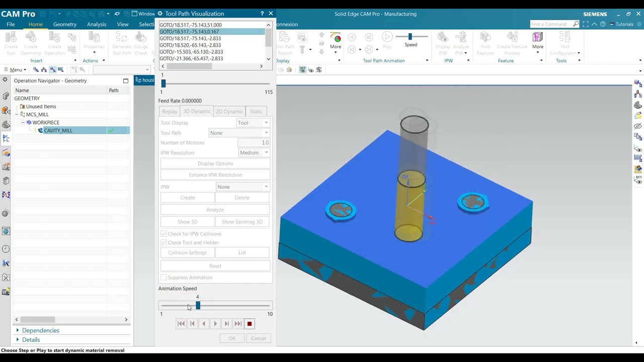Click the ribbon collapse caret icon

click(594, 24)
